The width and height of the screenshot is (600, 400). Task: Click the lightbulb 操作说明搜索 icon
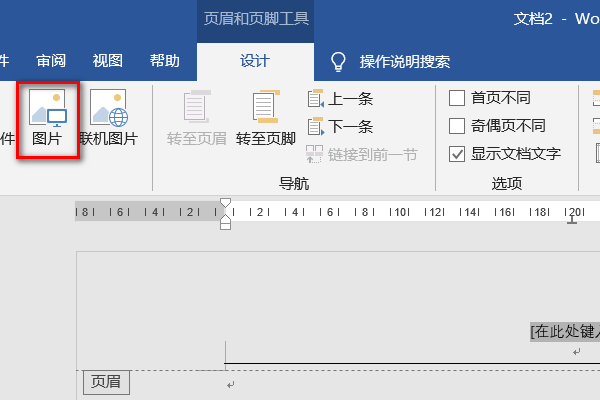[338, 61]
